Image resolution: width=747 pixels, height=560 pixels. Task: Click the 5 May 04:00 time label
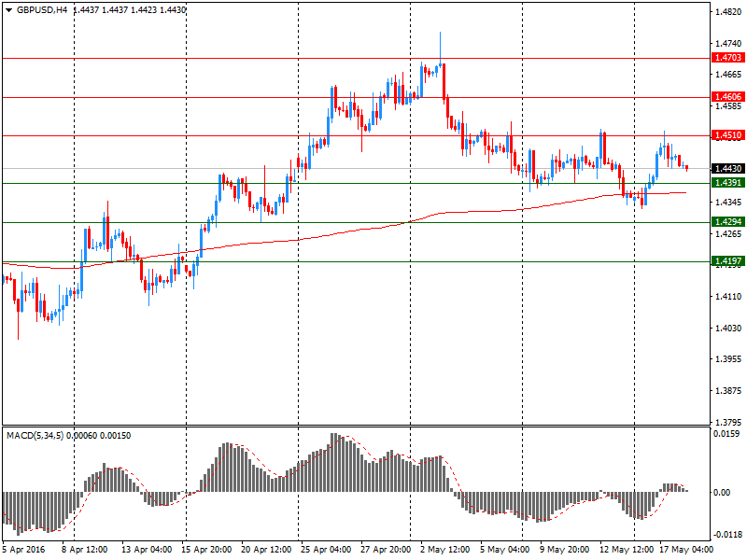point(505,550)
